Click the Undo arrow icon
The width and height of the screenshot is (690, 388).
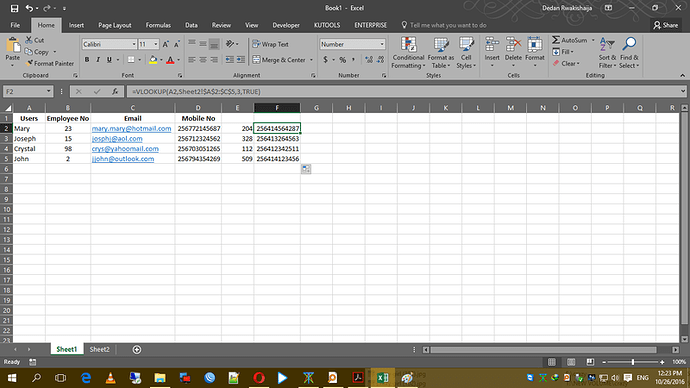[x=29, y=8]
